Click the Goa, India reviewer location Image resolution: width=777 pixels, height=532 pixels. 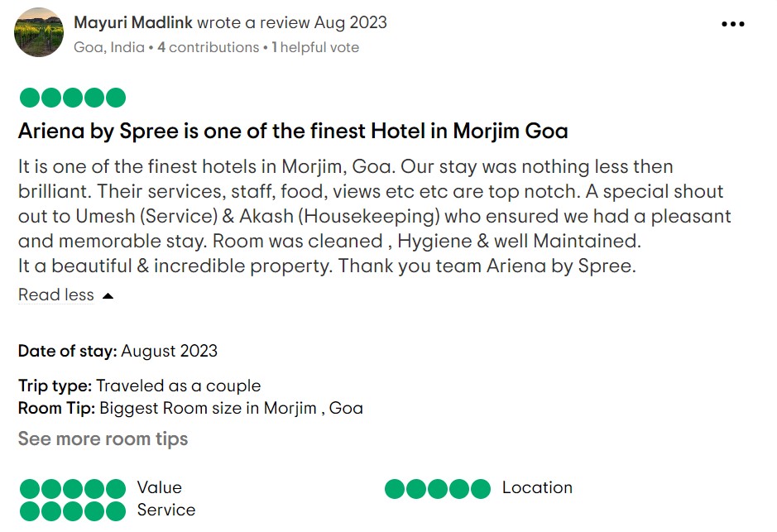coord(108,47)
